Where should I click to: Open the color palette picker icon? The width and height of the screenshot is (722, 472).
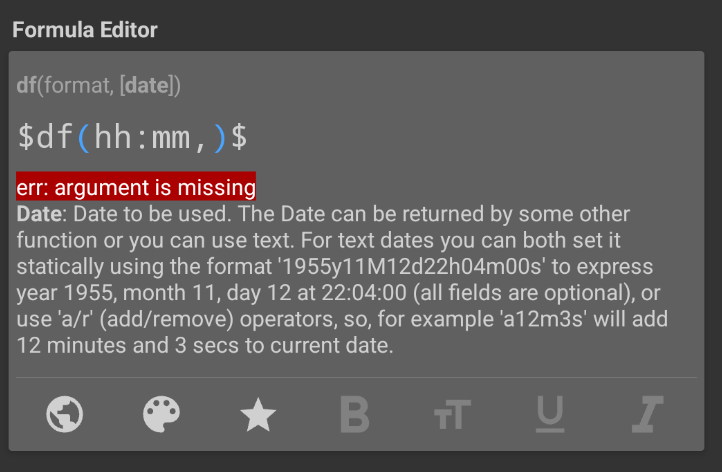(x=161, y=414)
